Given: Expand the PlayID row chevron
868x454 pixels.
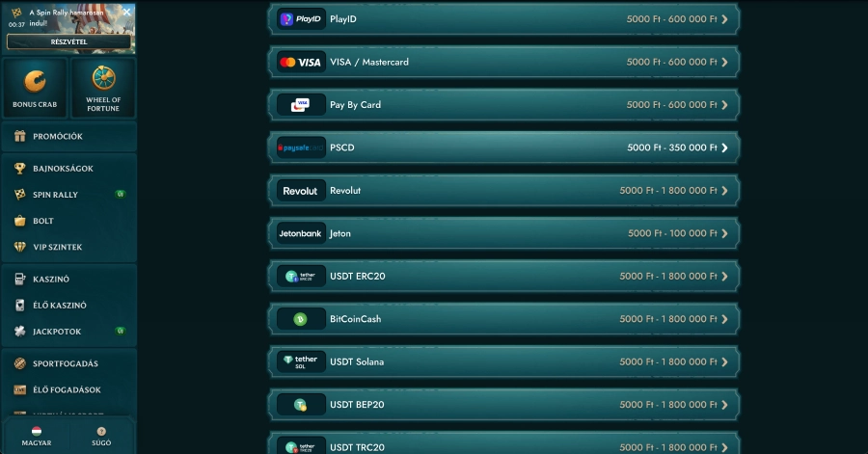Looking at the screenshot, I should [724, 19].
